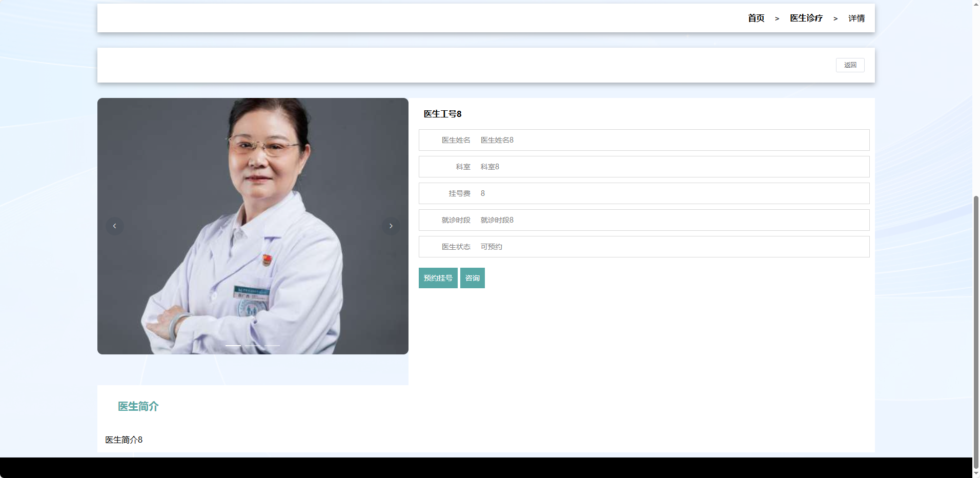Click the page vertical scrollbar thumb
Screen dimensions: 980x478
tap(976, 331)
